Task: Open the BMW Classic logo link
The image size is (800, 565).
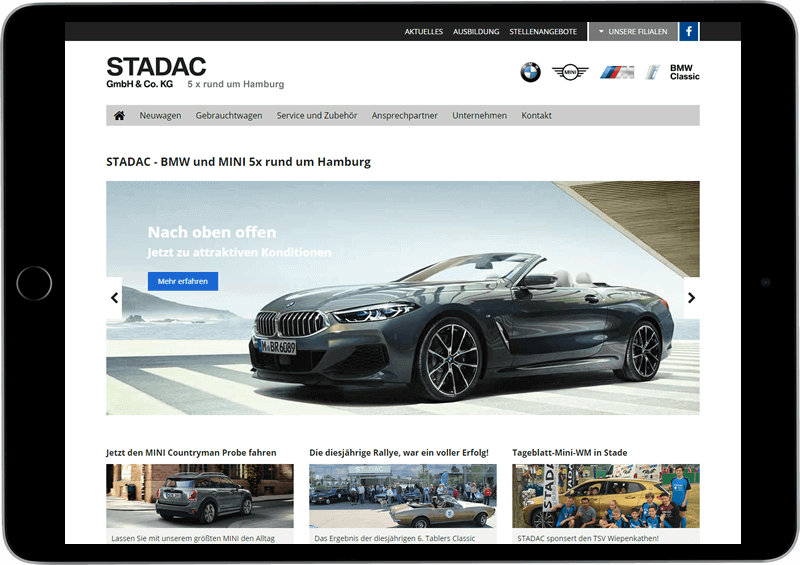Action: pyautogui.click(x=684, y=72)
